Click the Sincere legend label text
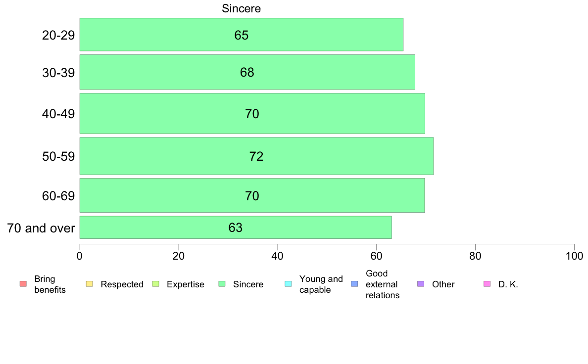 (x=248, y=284)
